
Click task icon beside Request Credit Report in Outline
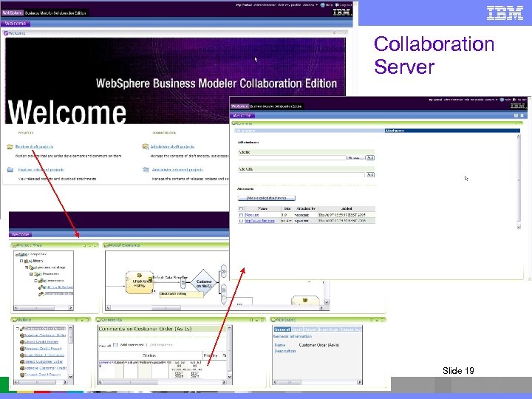pos(22,349)
